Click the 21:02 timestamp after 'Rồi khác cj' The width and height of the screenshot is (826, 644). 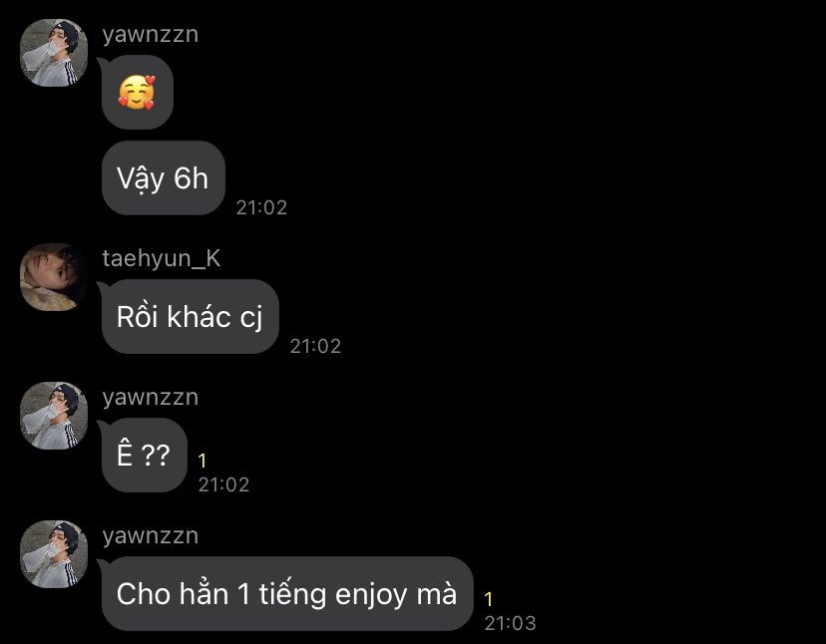pos(315,346)
